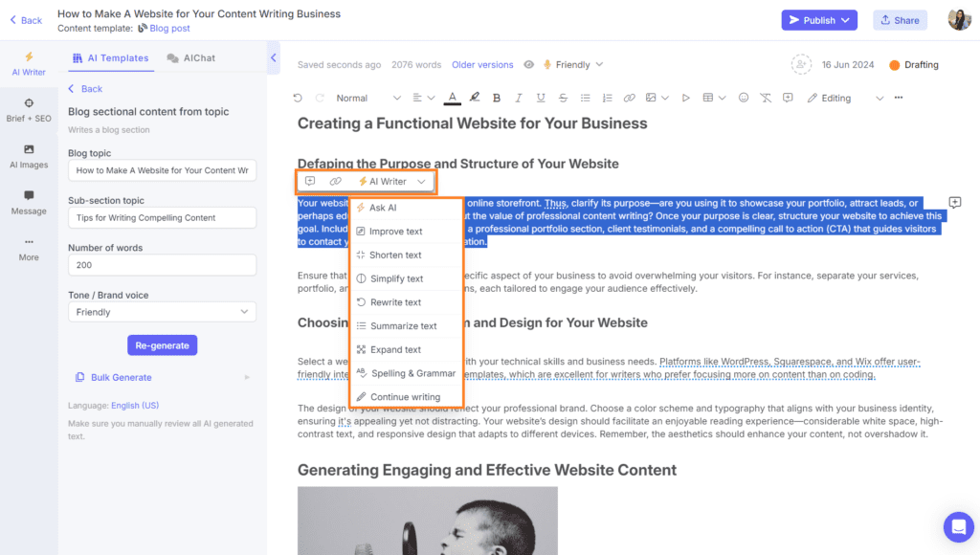980x555 pixels.
Task: Click the Publish button
Action: click(x=819, y=20)
